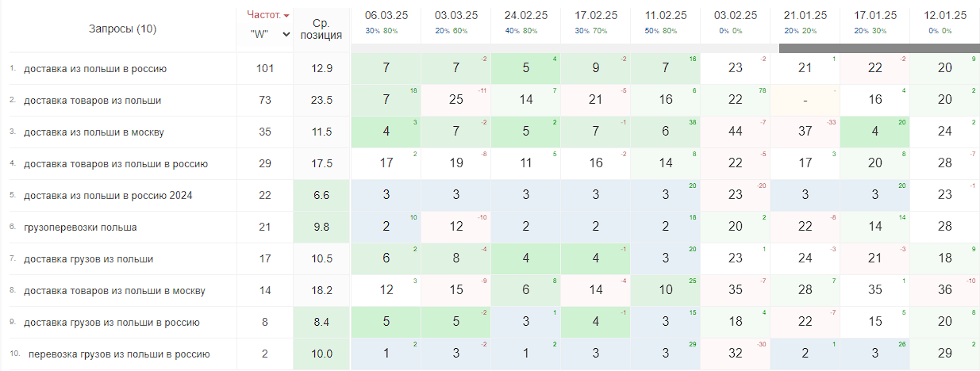Click the Ср. позиция column header
This screenshot has height=371, width=980.
[322, 29]
